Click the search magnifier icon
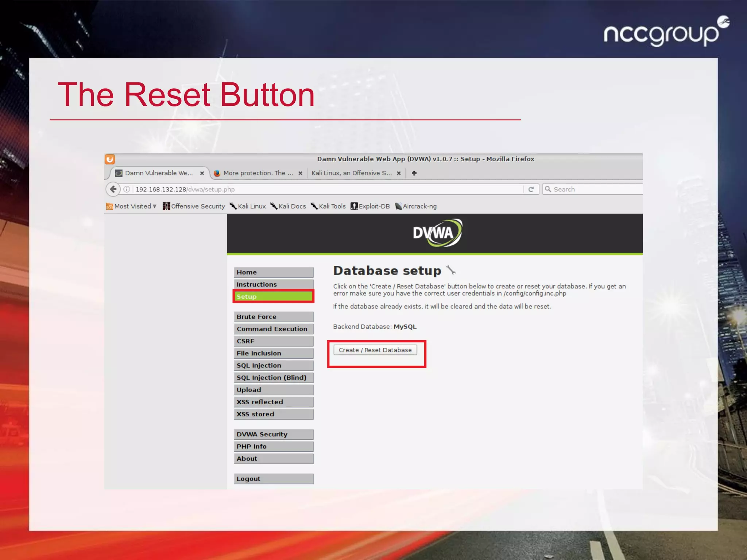747x560 pixels. point(548,189)
